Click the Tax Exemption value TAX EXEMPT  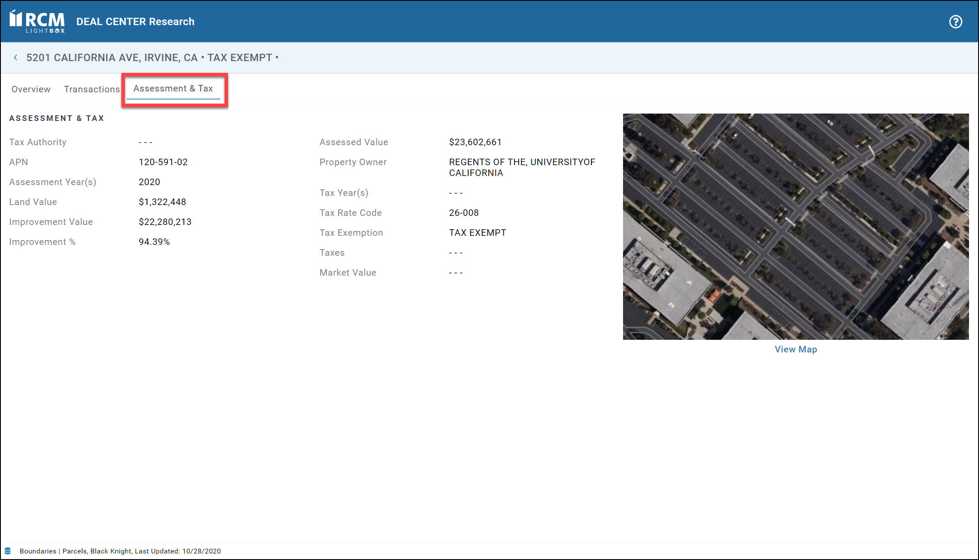click(x=477, y=233)
